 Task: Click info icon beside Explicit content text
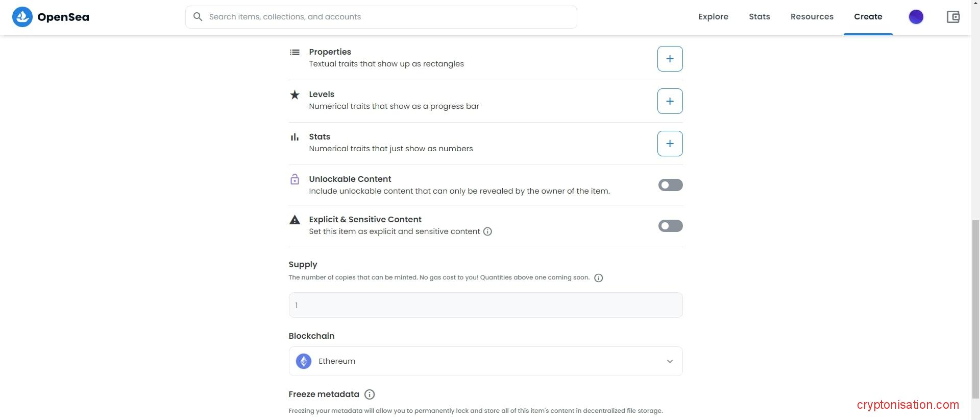(487, 231)
